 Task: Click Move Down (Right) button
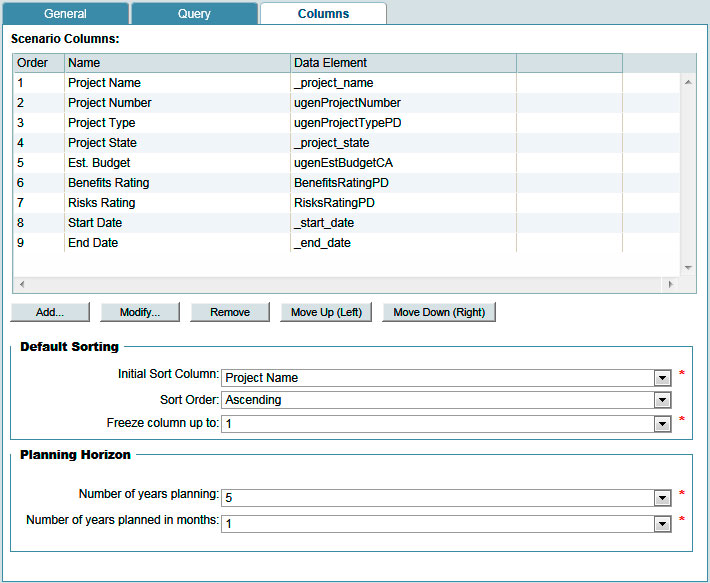[x=439, y=312]
